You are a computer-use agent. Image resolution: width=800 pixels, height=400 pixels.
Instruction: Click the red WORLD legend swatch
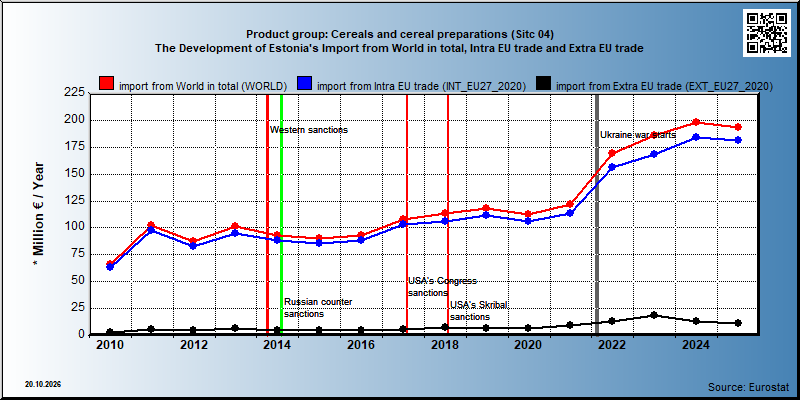click(107, 85)
